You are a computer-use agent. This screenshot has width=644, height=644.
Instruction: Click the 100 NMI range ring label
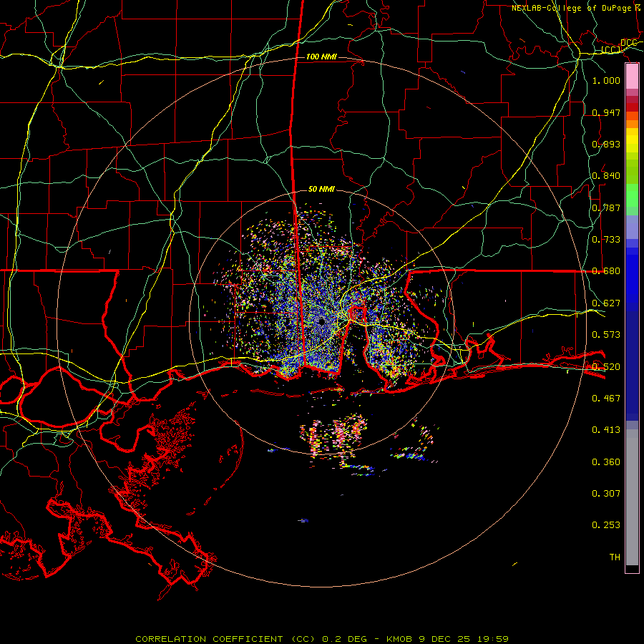pos(321,57)
